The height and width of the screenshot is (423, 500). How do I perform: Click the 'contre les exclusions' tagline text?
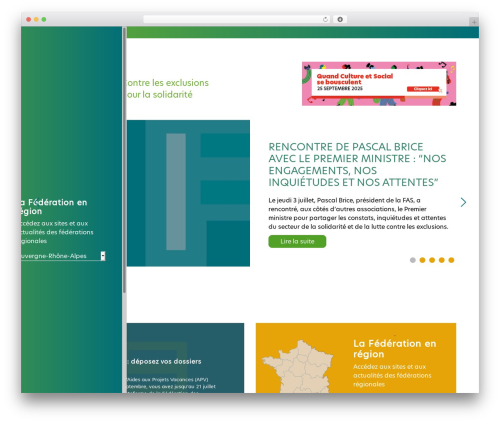168,83
